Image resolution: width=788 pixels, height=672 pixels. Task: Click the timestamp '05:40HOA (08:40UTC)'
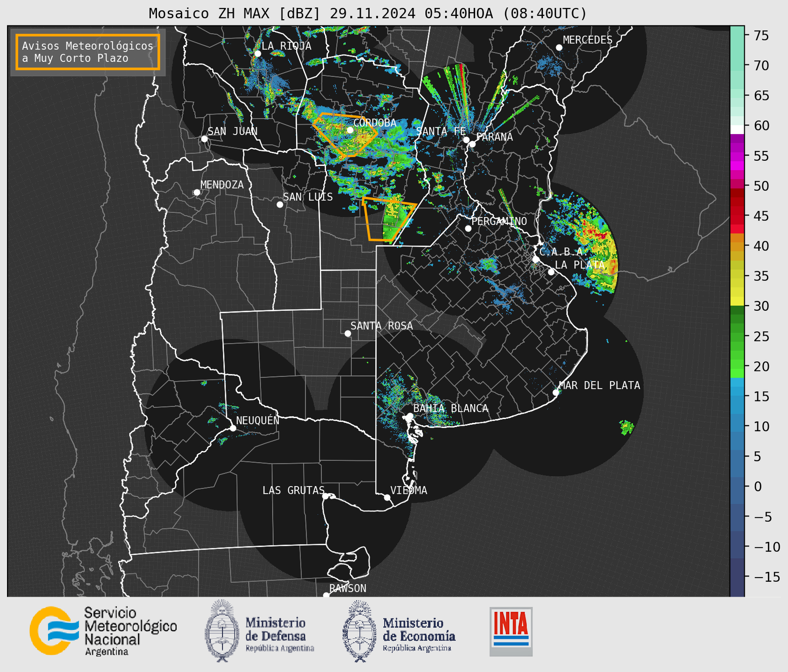tap(505, 14)
